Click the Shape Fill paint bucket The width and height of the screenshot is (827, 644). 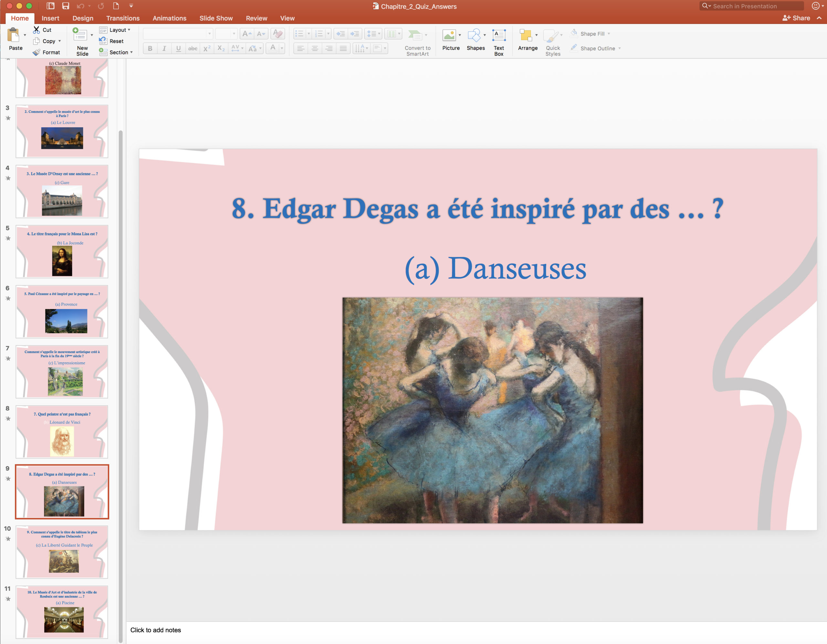coord(574,33)
